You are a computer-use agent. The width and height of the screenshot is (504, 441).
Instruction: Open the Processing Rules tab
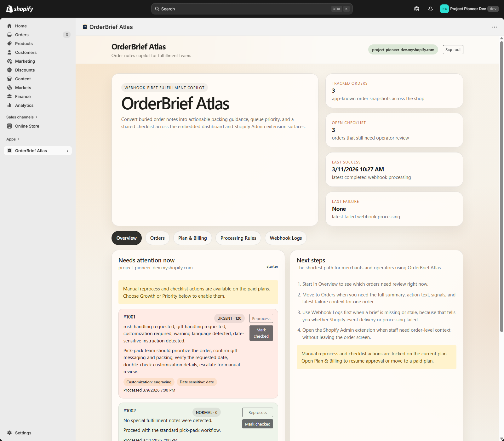click(238, 238)
